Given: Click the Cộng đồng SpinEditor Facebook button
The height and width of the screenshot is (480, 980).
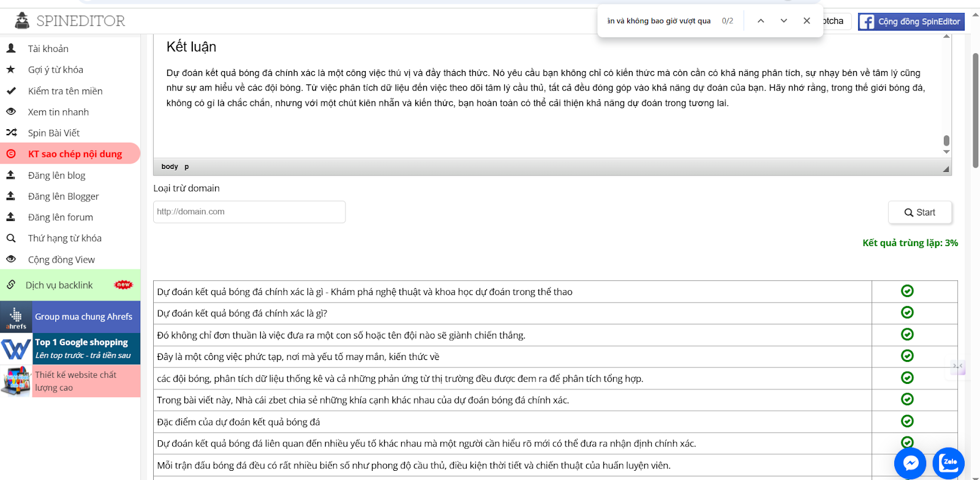Looking at the screenshot, I should click(911, 21).
